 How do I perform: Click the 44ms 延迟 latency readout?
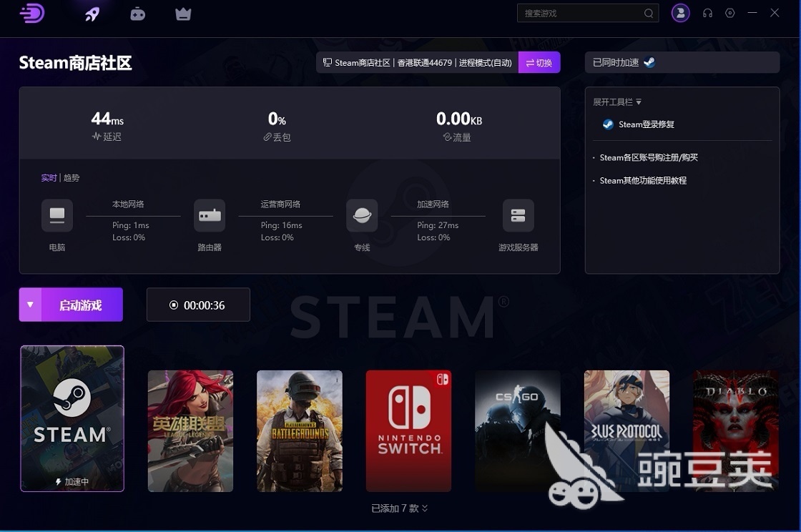(107, 126)
